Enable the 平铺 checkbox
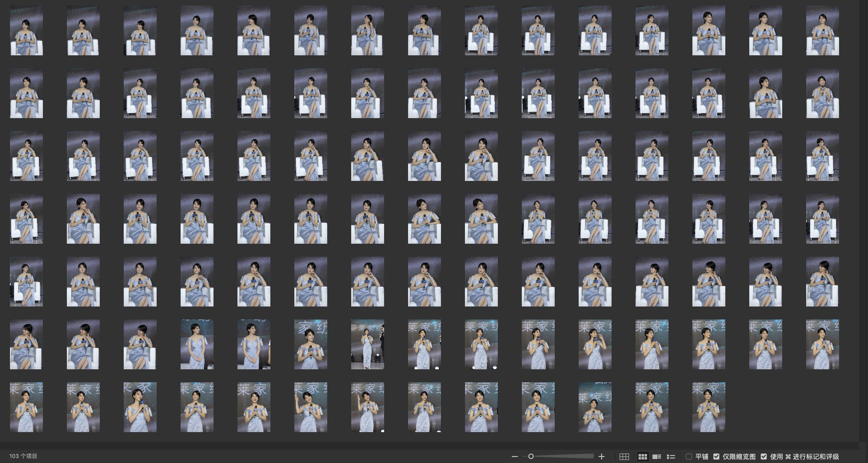 tap(689, 457)
